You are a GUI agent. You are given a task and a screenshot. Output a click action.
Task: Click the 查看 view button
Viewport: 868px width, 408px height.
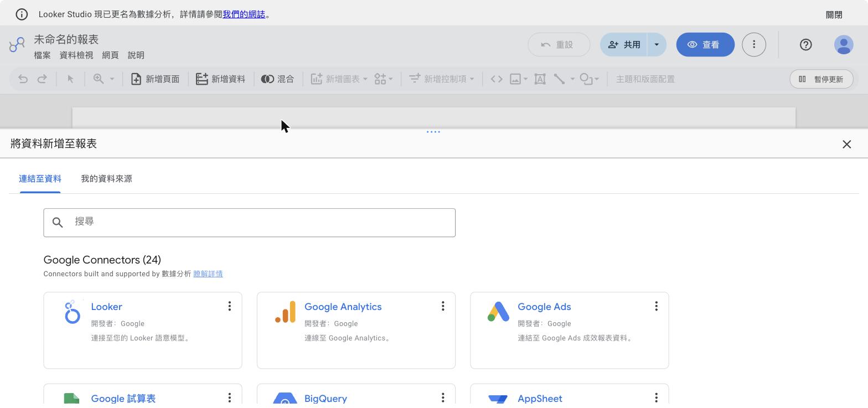click(705, 45)
